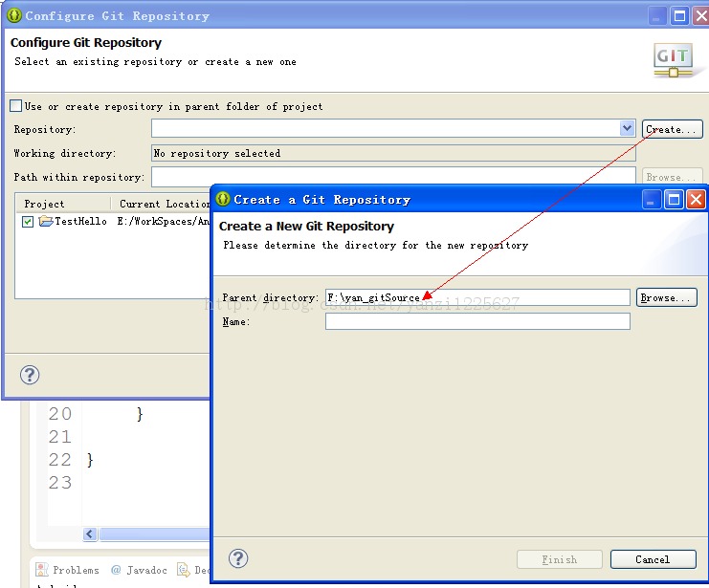Click the Problems tab icon
Image resolution: width=709 pixels, height=588 pixels.
(x=41, y=570)
